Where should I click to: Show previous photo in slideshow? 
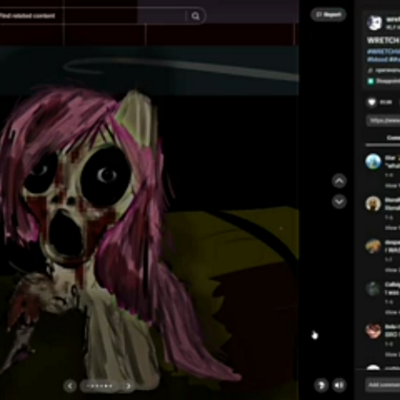click(70, 386)
